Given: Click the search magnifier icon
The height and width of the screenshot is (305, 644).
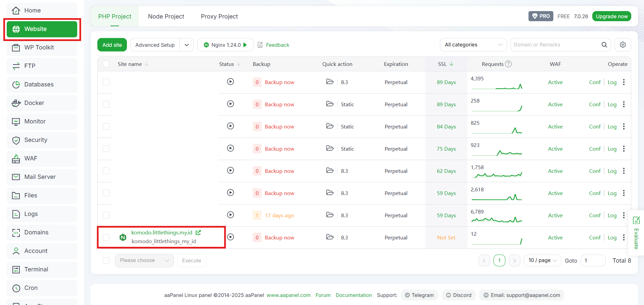Looking at the screenshot, I should coord(604,45).
